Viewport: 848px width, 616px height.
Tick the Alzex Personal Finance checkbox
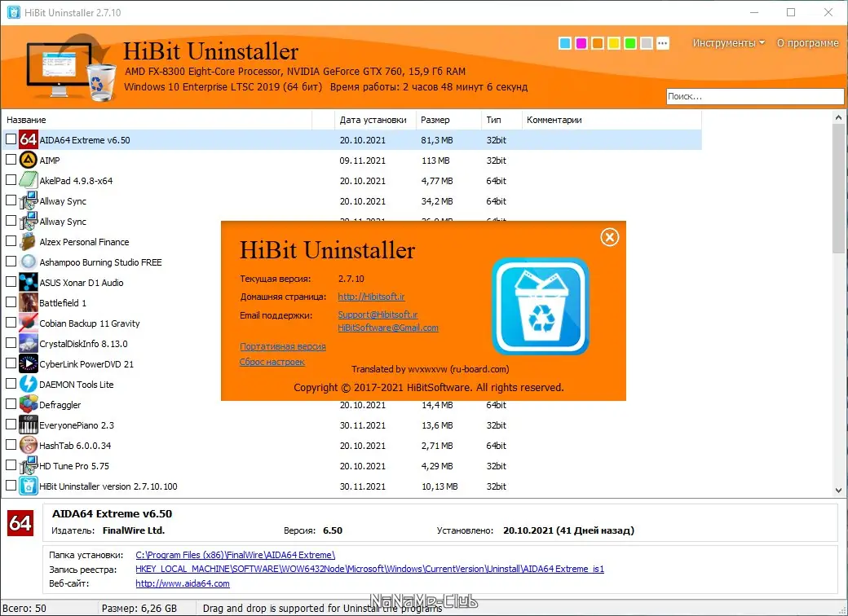11,241
